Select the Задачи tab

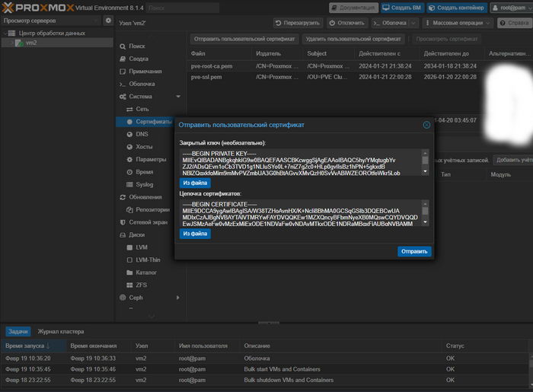click(x=18, y=332)
